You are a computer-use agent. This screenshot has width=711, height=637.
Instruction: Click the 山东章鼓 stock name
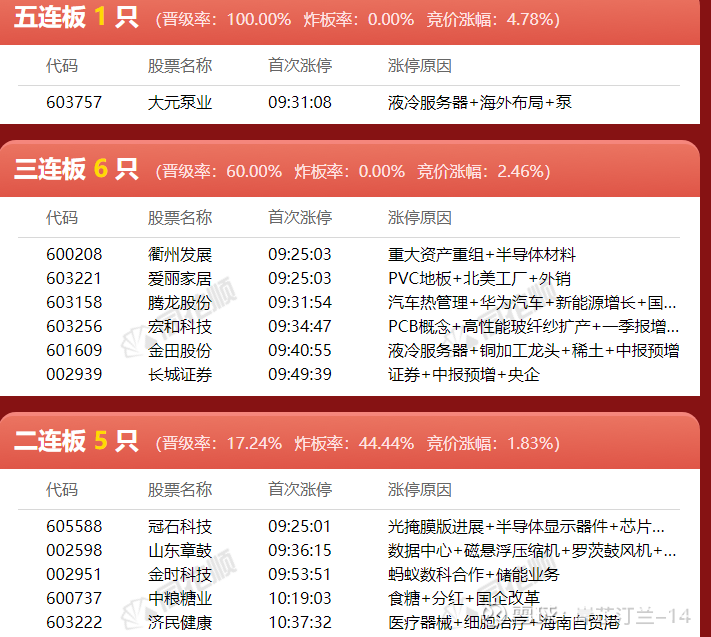pos(180,550)
